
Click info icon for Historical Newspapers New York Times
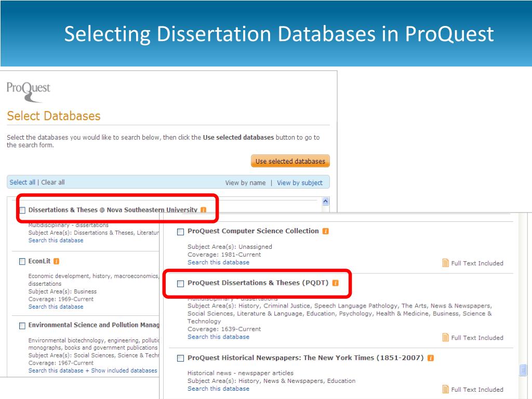pyautogui.click(x=431, y=358)
